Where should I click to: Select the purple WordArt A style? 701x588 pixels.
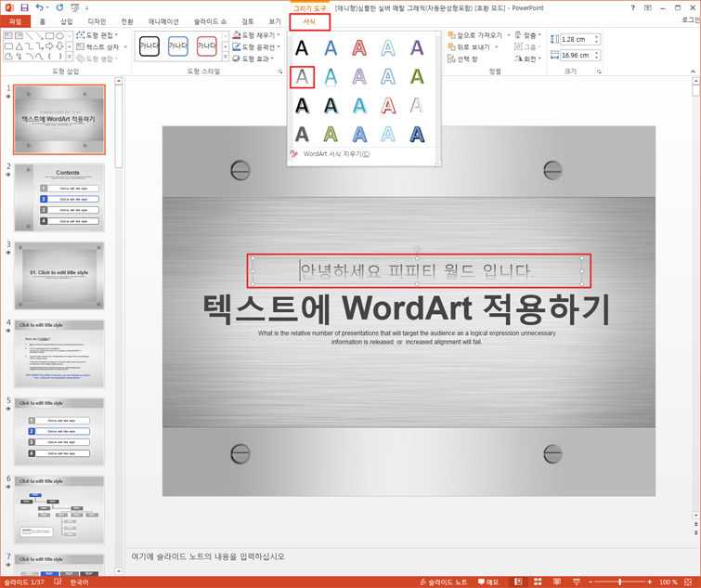point(417,48)
